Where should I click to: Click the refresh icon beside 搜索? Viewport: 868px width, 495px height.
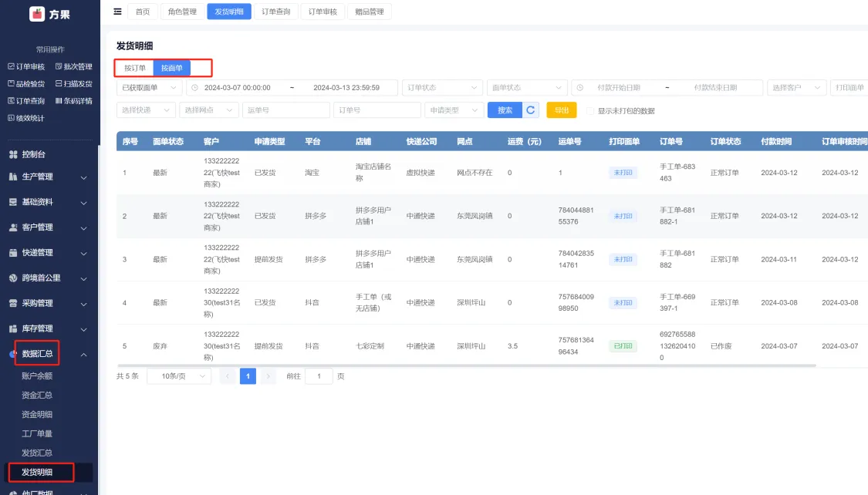point(531,110)
